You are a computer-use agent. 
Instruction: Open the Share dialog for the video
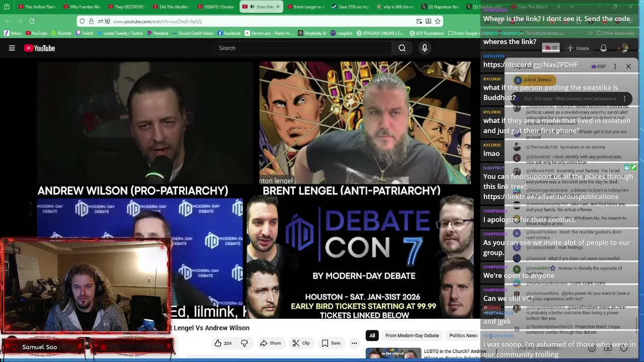(270, 343)
